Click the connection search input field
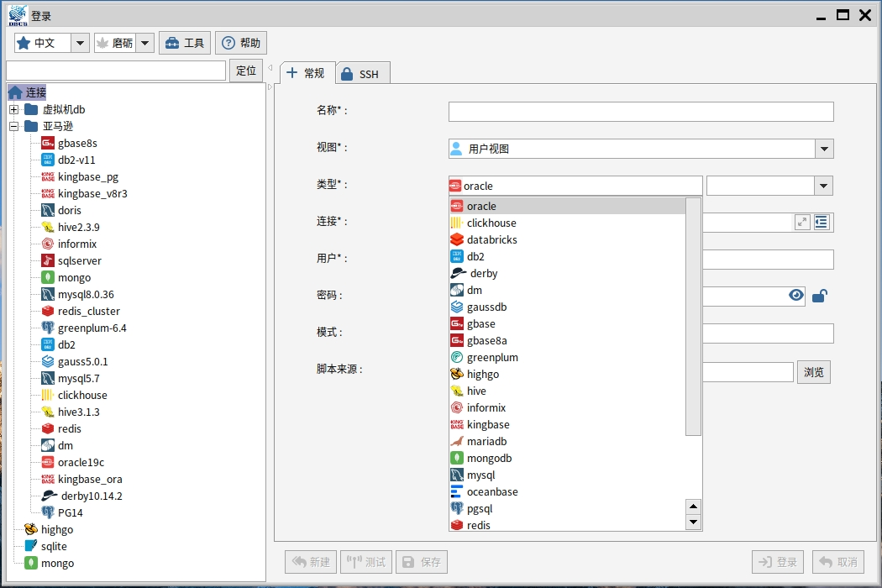This screenshot has width=882, height=588. (x=116, y=71)
